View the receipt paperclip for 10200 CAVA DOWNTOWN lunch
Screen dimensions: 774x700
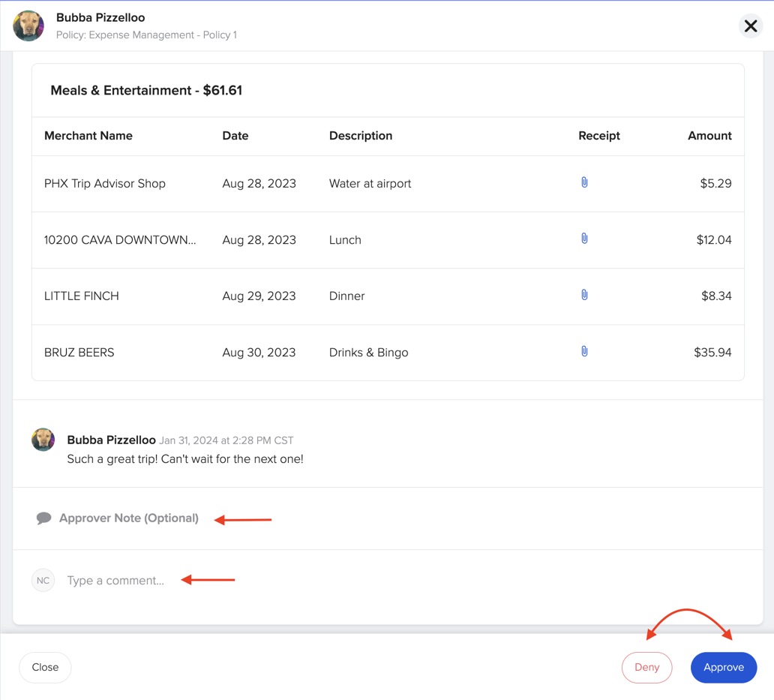coord(584,239)
